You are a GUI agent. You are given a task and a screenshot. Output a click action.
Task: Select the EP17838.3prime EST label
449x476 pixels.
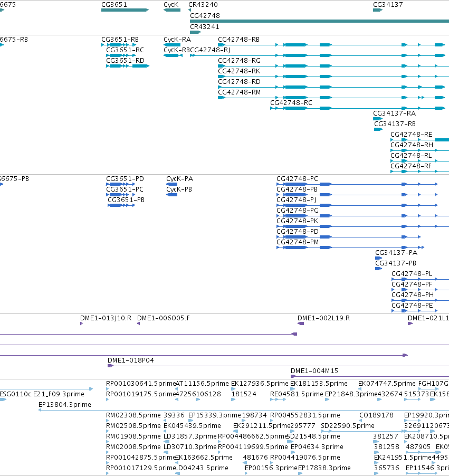(x=324, y=468)
